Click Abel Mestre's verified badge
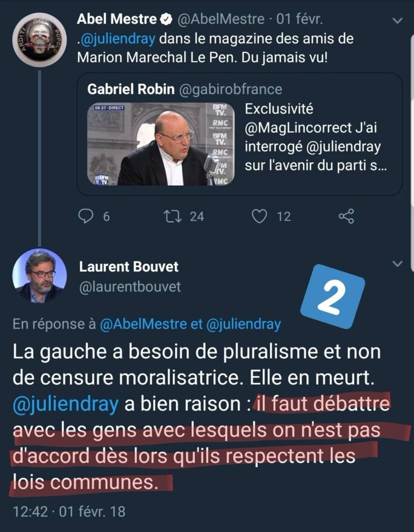Viewport: 414px width, 532px height. [165, 19]
